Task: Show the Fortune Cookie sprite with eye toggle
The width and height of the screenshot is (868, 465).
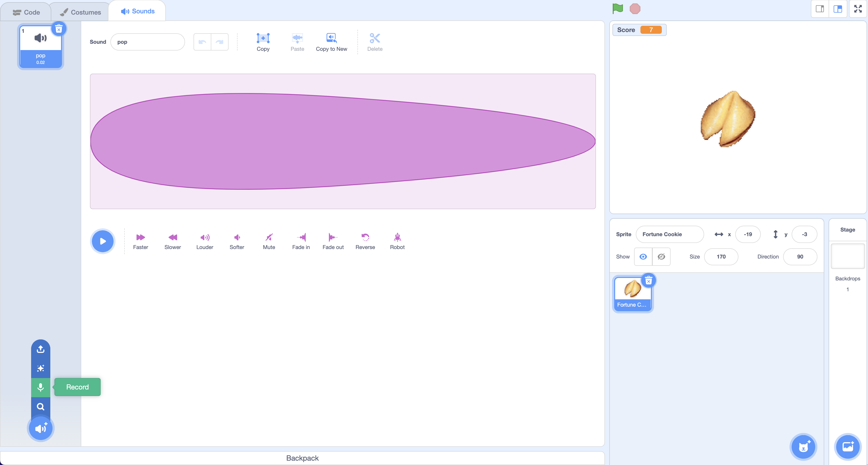Action: click(x=643, y=257)
